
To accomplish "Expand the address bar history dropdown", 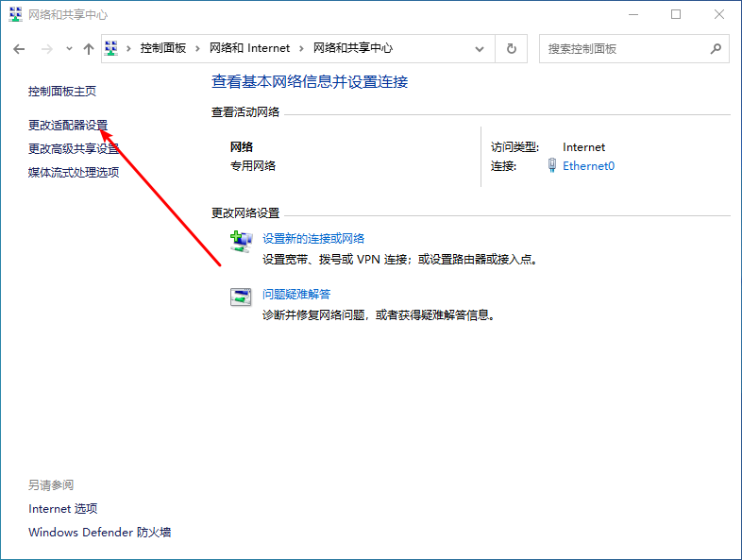I will pyautogui.click(x=481, y=48).
